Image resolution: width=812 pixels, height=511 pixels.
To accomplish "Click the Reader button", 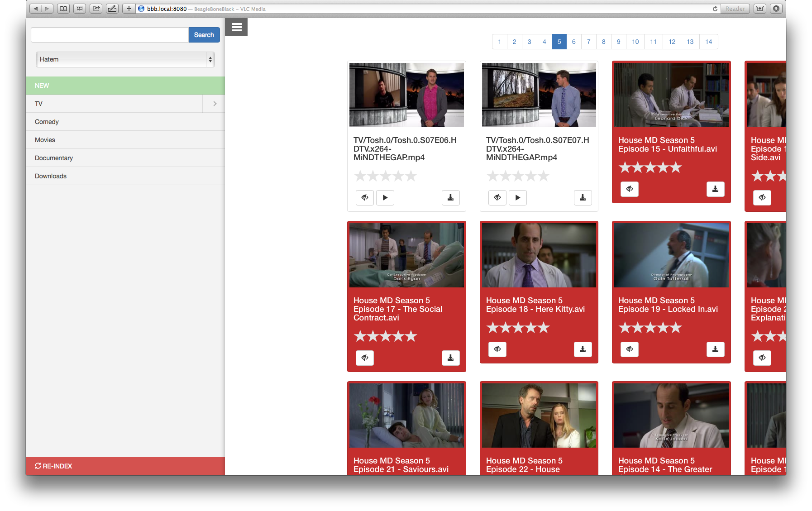I will 735,9.
